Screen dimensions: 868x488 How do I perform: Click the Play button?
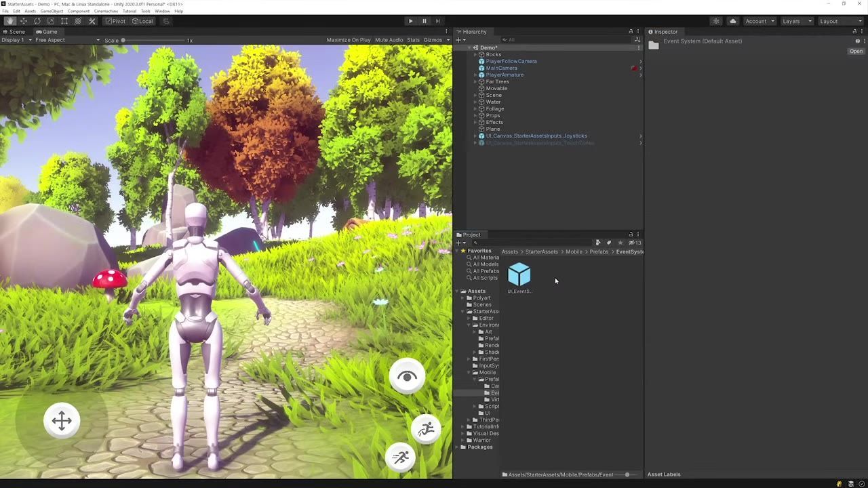(410, 21)
